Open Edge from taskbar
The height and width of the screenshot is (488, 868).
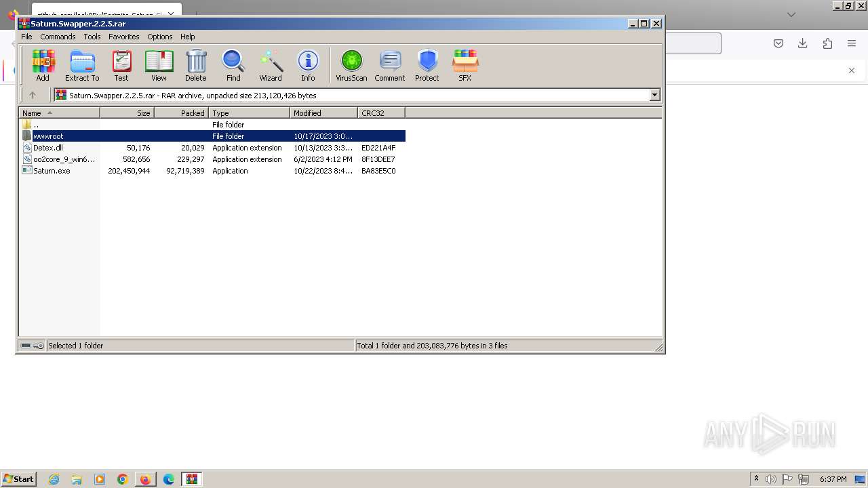pyautogui.click(x=169, y=479)
